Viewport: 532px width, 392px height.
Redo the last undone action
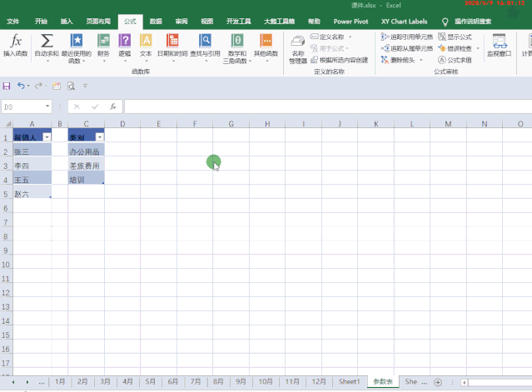(38, 86)
